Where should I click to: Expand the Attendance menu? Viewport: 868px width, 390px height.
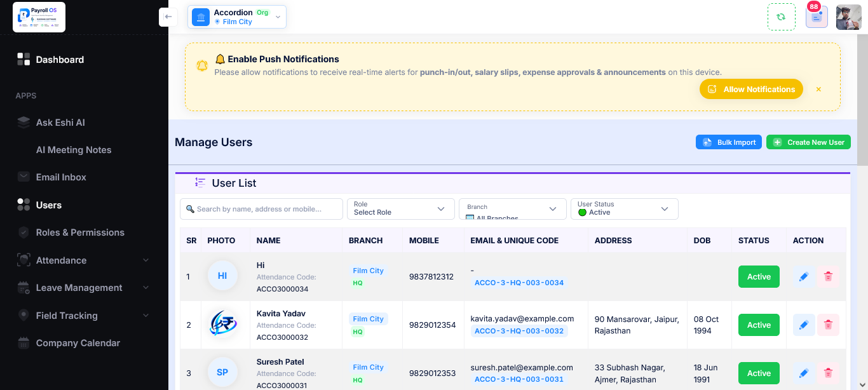(x=84, y=260)
